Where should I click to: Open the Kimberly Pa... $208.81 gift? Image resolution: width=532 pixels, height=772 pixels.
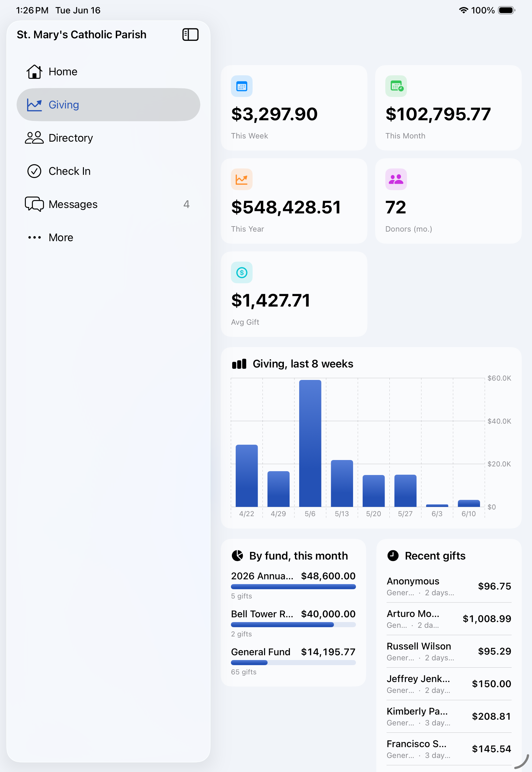coord(449,716)
